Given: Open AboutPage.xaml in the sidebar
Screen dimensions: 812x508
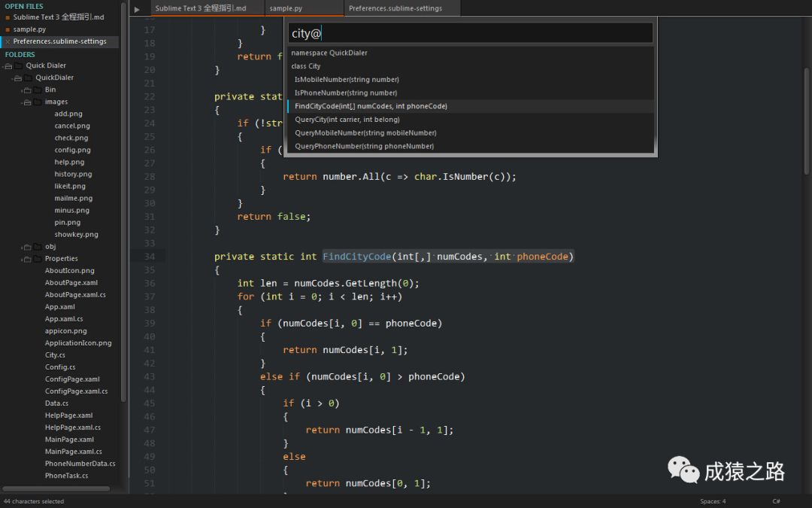Looking at the screenshot, I should [71, 283].
